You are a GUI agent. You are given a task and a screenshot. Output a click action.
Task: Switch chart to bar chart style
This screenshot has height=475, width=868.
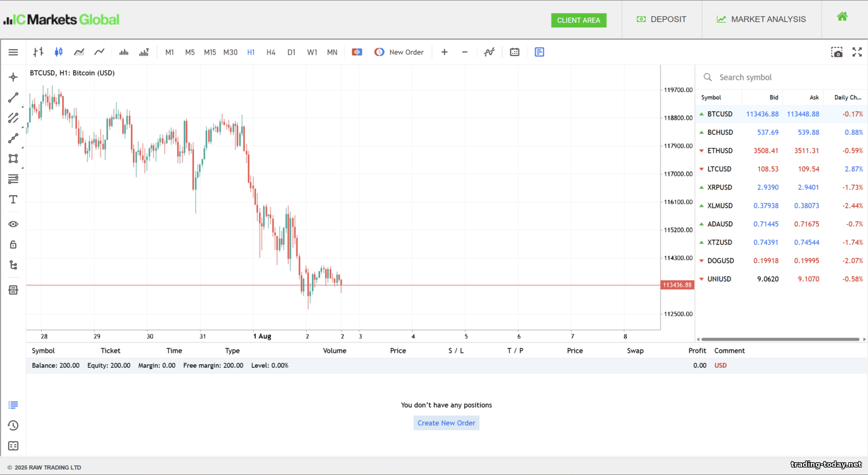point(38,52)
